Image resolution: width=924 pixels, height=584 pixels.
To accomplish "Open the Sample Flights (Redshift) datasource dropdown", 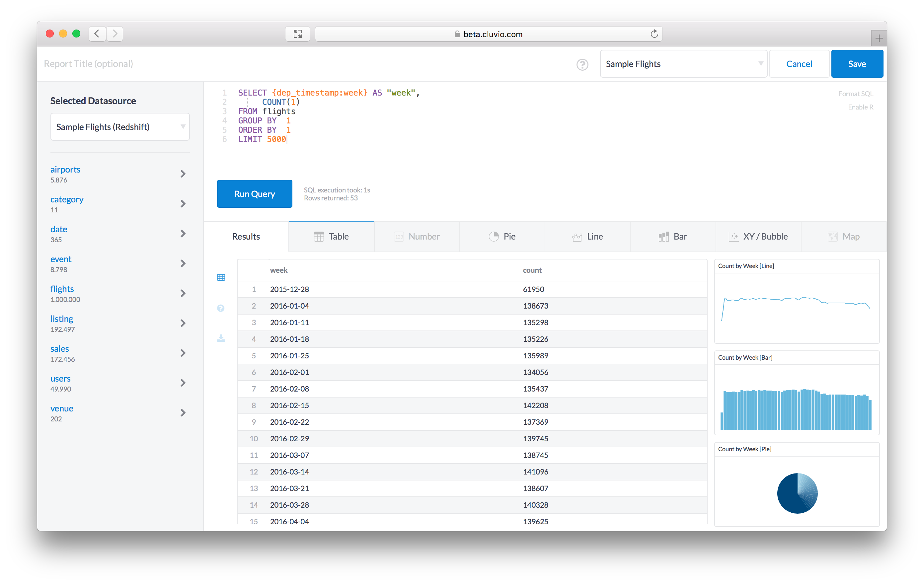I will pos(120,127).
